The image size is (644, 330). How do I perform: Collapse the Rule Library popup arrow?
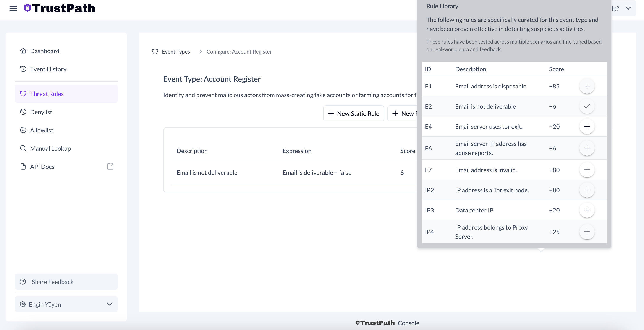click(542, 250)
